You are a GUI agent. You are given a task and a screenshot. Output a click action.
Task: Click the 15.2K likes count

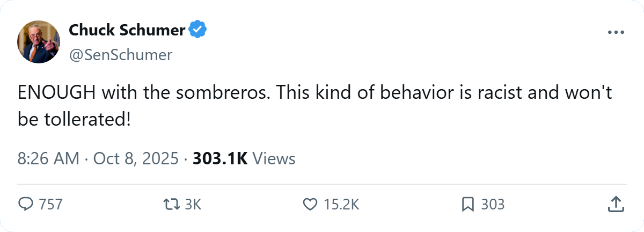(x=341, y=204)
